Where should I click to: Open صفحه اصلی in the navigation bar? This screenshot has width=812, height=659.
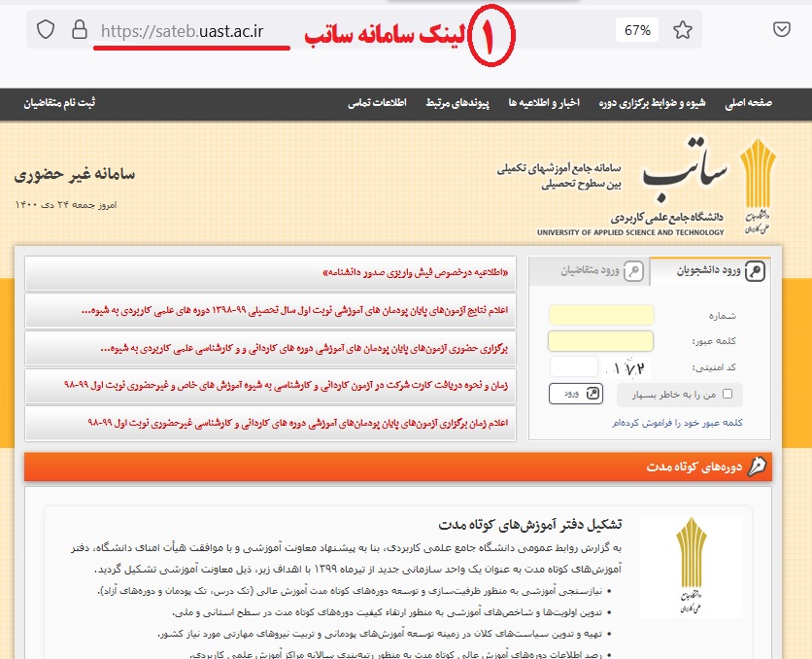click(x=769, y=103)
